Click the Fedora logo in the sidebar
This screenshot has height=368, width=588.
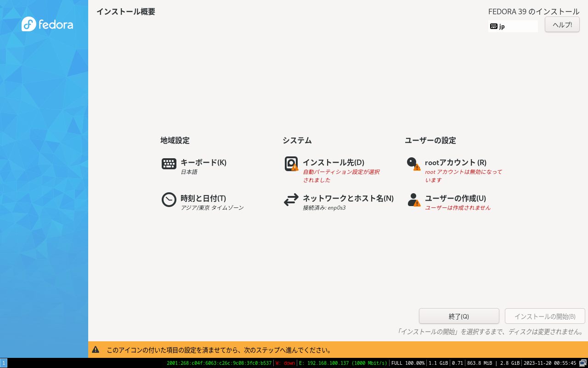point(47,24)
